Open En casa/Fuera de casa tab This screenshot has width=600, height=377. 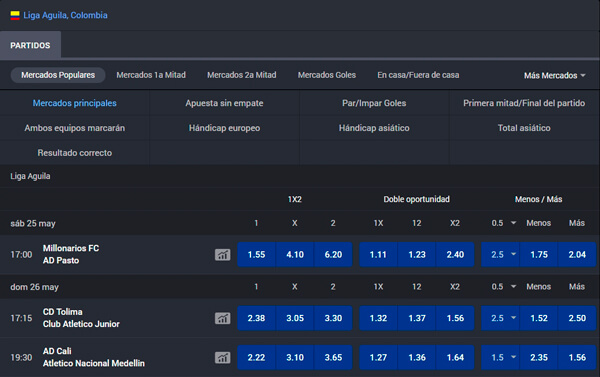[x=418, y=75]
